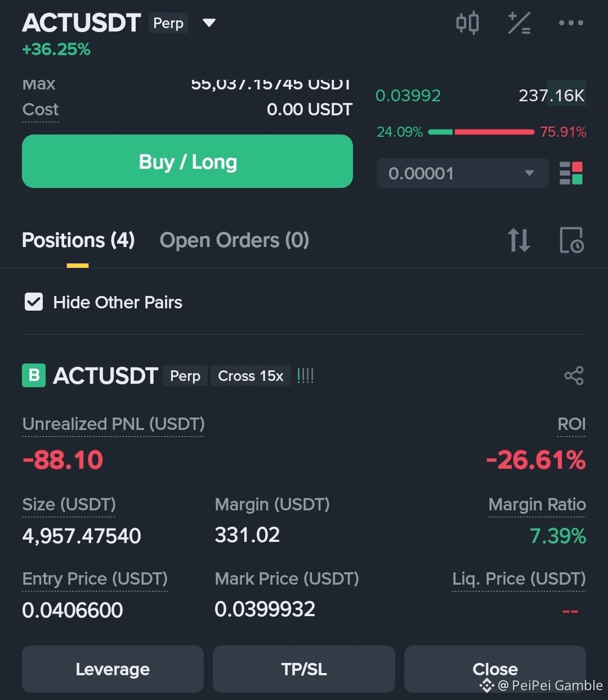Open the calculator icon in header
The image size is (608, 700).
tap(519, 23)
